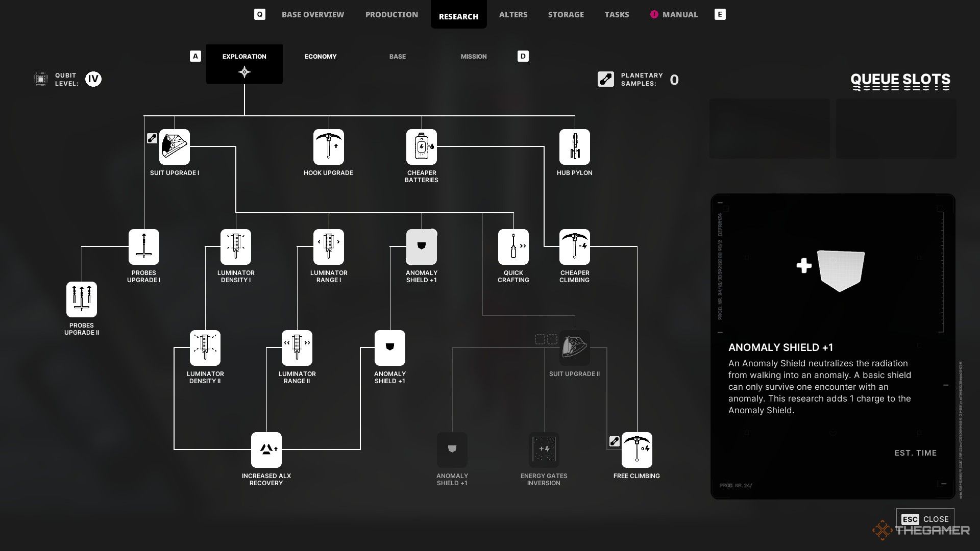The height and width of the screenshot is (551, 980).
Task: Select the Suit Upgrade I research node
Action: click(175, 147)
